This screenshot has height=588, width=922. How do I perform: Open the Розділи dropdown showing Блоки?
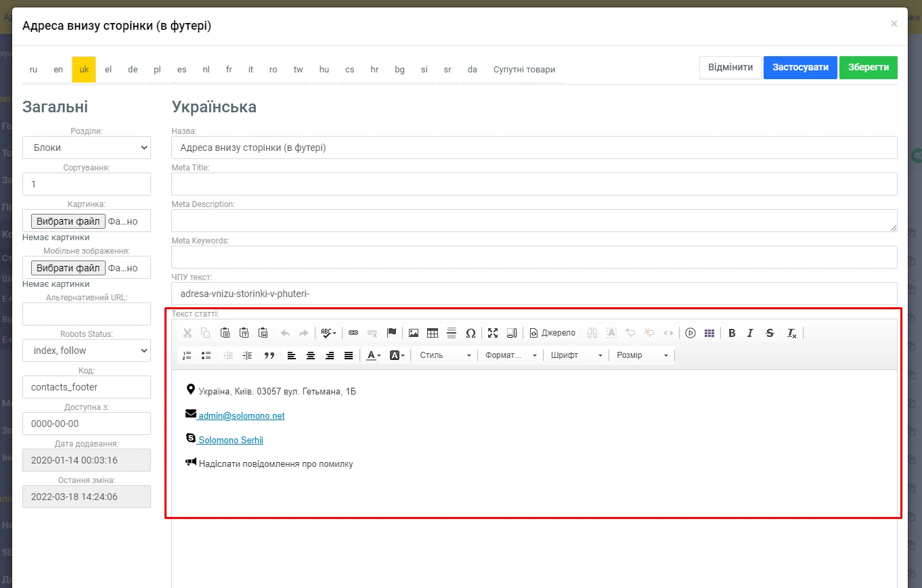pos(87,148)
